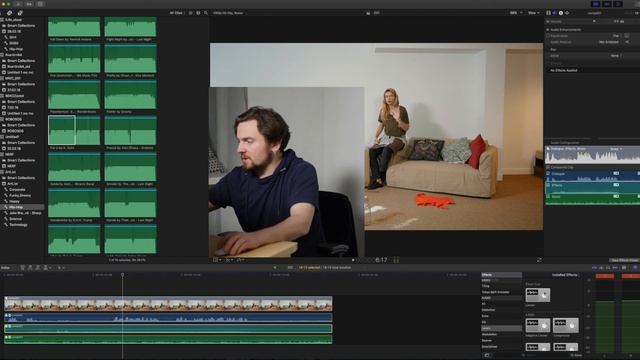Open the viewer zoom percentage dropdown
The height and width of the screenshot is (360, 640).
coord(516,13)
